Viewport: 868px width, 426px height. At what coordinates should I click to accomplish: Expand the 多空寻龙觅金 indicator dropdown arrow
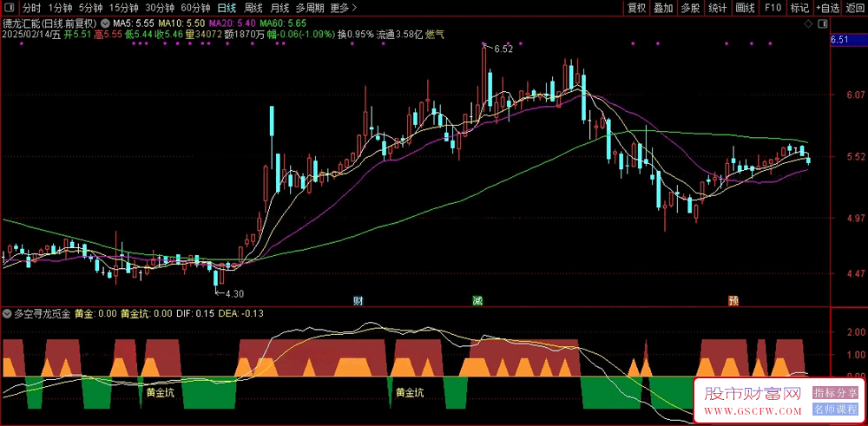(7, 314)
